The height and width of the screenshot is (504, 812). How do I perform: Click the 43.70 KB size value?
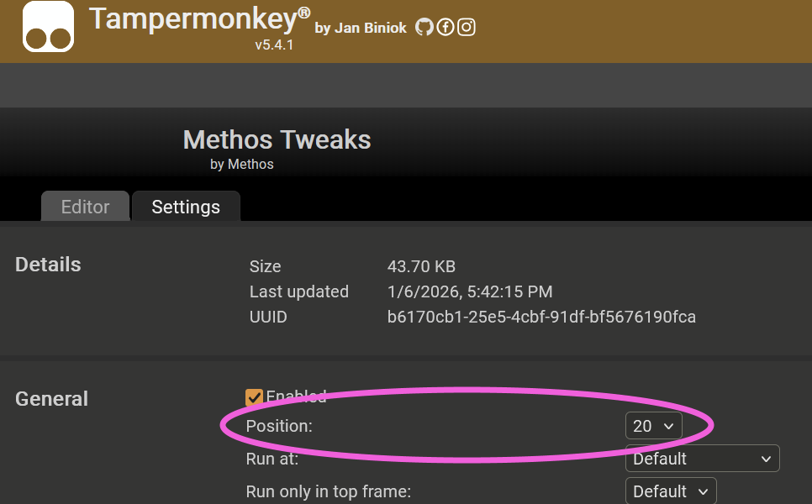tap(421, 267)
